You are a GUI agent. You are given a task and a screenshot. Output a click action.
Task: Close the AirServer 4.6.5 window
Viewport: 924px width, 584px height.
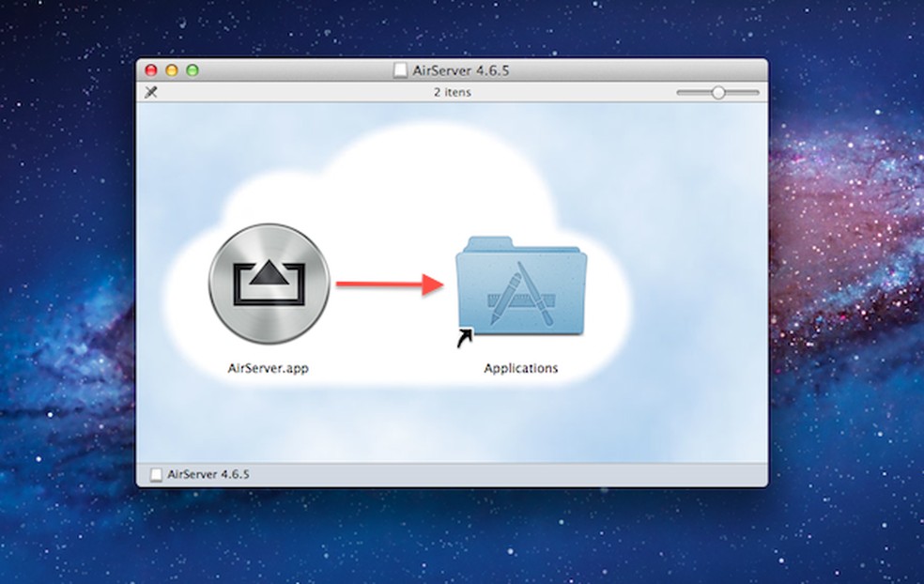point(151,70)
